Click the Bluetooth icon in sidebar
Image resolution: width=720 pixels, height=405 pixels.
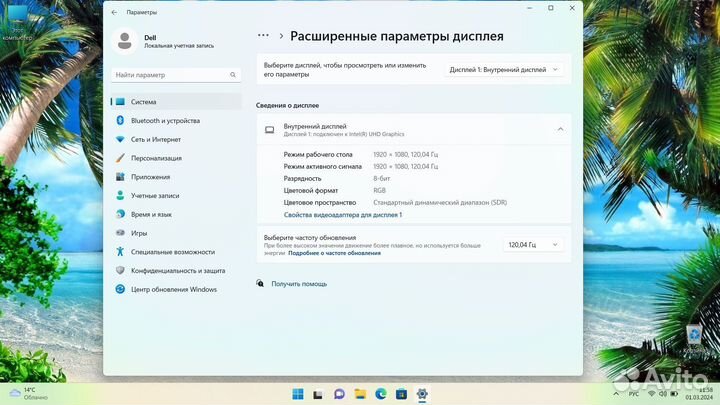tap(120, 120)
